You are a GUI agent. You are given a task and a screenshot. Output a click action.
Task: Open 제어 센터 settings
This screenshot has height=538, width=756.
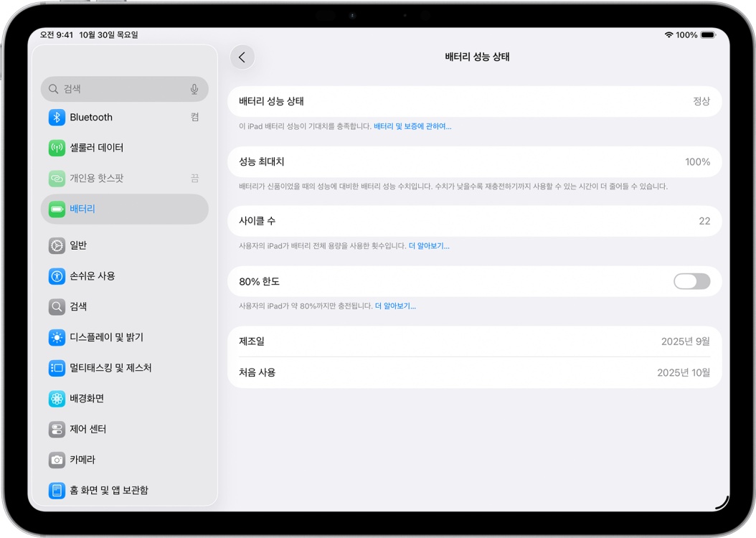pos(124,429)
